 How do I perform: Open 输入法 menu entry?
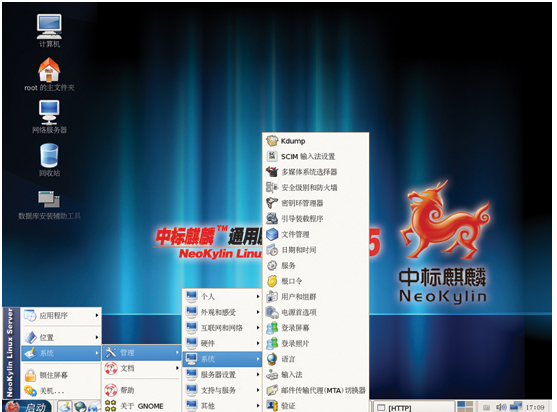(315, 374)
